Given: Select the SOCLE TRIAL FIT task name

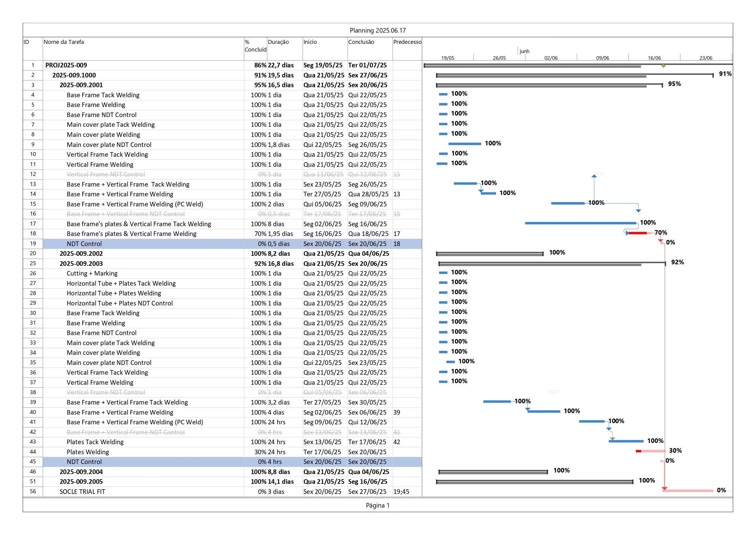Looking at the screenshot, I should pos(82,491).
